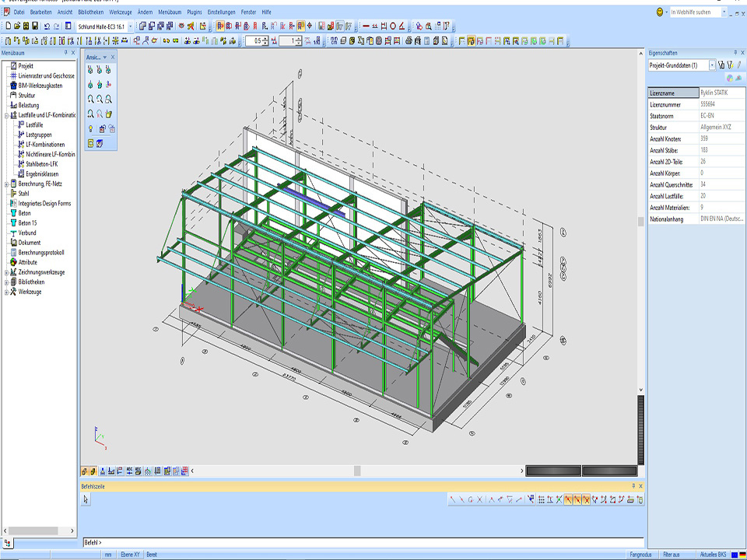Click the light bulb icon in Ansicht palette
Screen dimensions: 747x560
click(x=91, y=128)
